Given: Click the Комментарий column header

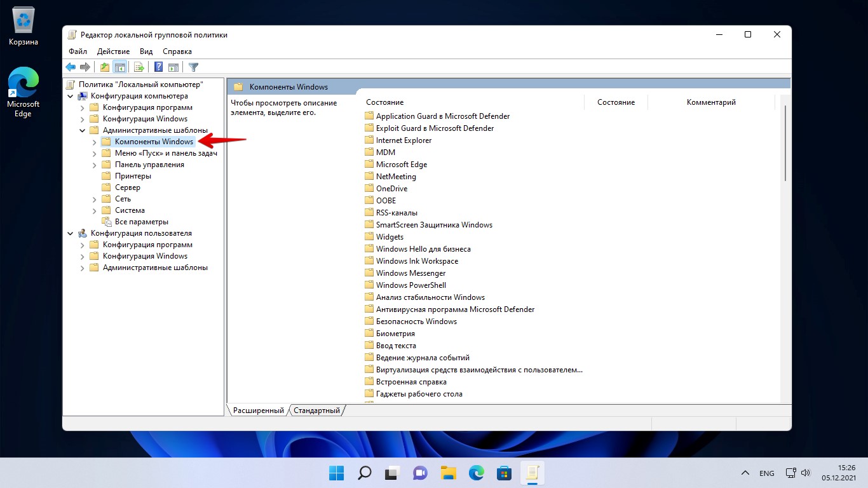Looking at the screenshot, I should point(711,102).
